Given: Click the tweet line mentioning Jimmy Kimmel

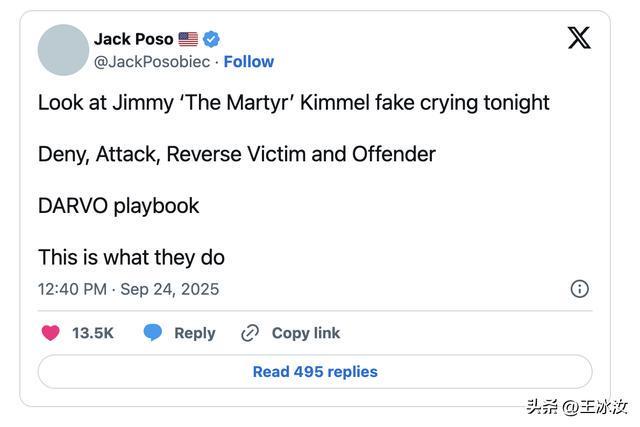Looking at the screenshot, I should point(293,102).
